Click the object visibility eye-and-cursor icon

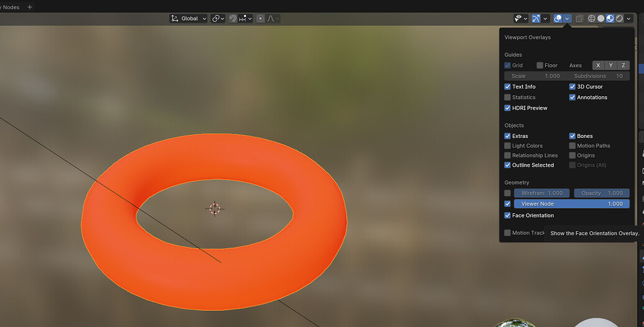[518, 19]
